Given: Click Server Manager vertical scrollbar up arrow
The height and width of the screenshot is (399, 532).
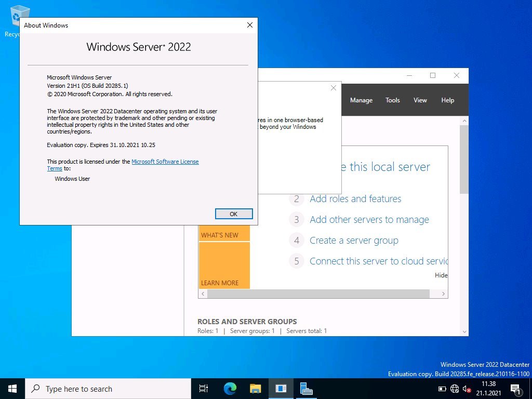Looking at the screenshot, I should [464, 121].
